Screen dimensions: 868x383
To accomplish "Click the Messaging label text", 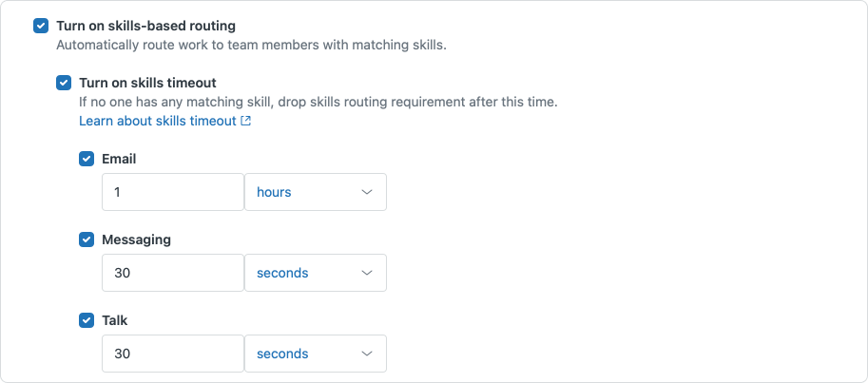I will point(136,239).
